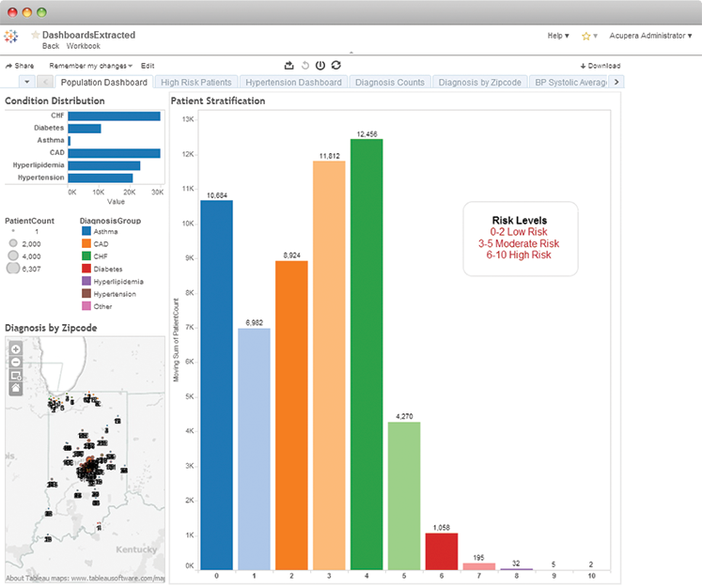Select the Diabetes red legend swatch
This screenshot has height=588, width=702.
tap(86, 267)
